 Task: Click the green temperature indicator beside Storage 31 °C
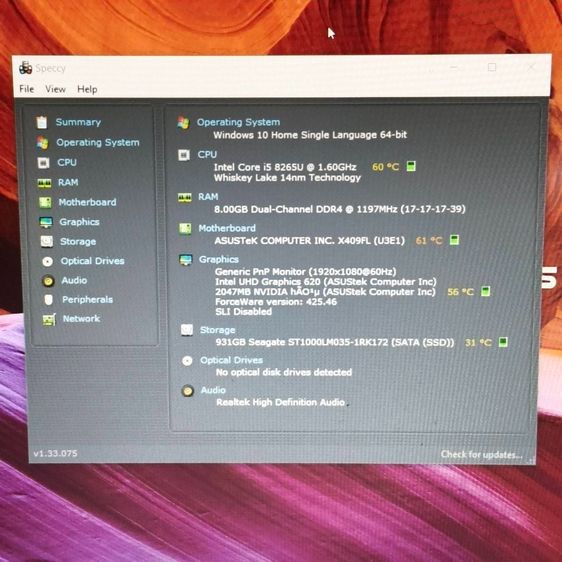pyautogui.click(x=503, y=342)
